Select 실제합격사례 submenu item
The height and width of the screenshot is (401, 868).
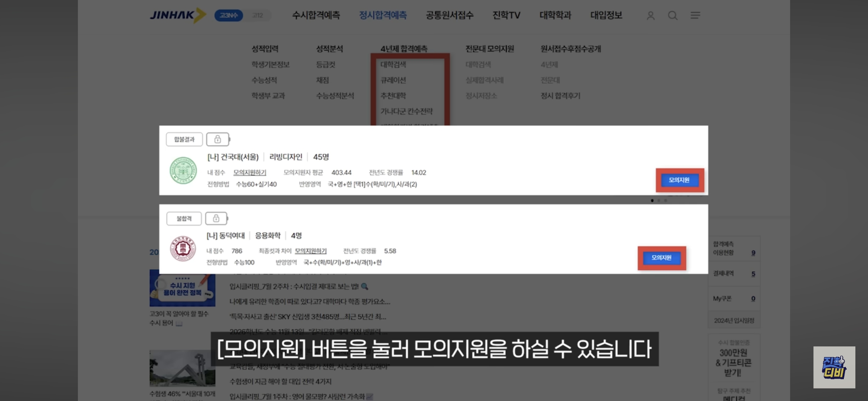point(484,80)
